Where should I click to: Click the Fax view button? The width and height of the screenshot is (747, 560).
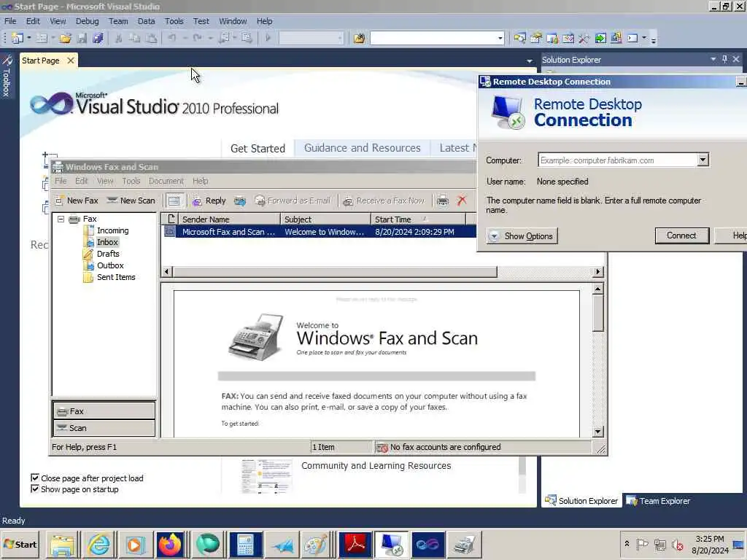click(x=104, y=411)
